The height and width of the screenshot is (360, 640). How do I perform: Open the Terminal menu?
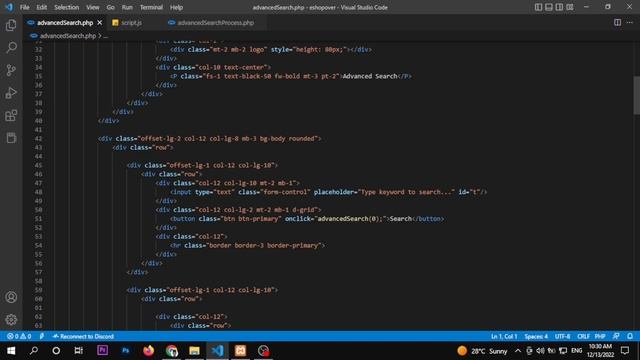(x=151, y=7)
